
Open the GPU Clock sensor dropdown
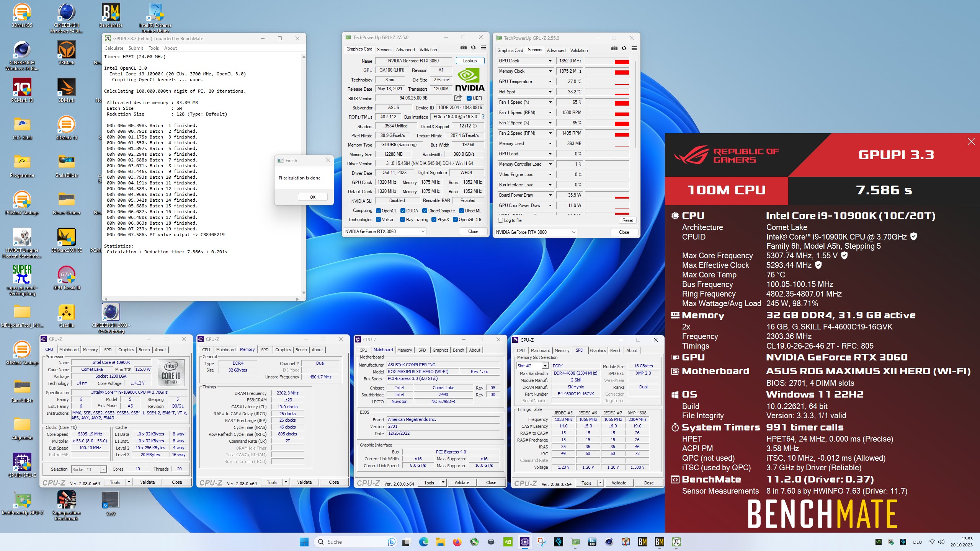tap(550, 61)
